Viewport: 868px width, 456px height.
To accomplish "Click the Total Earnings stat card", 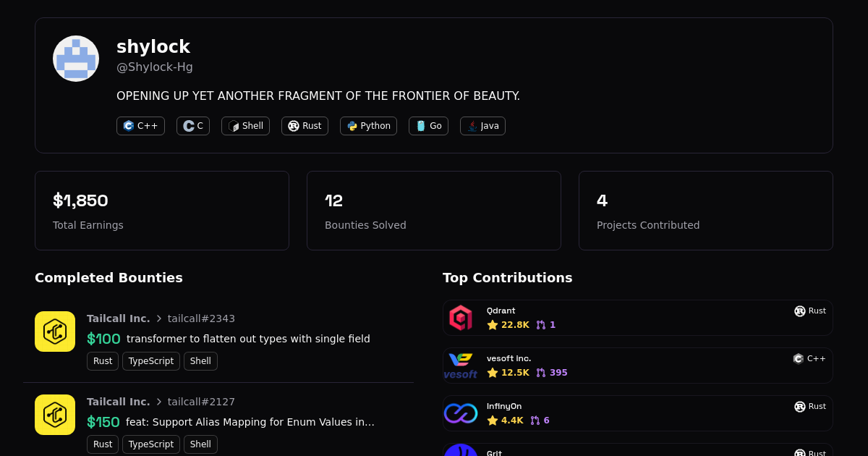I will (162, 211).
